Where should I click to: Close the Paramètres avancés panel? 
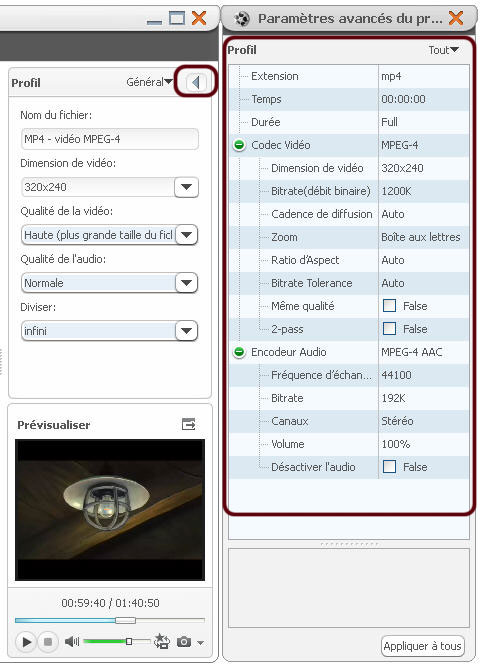pos(456,18)
